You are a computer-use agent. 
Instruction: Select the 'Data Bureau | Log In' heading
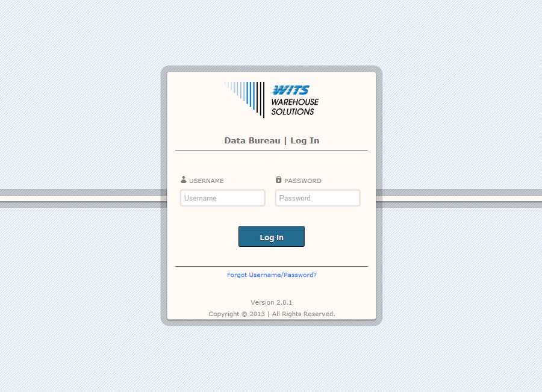click(x=272, y=140)
